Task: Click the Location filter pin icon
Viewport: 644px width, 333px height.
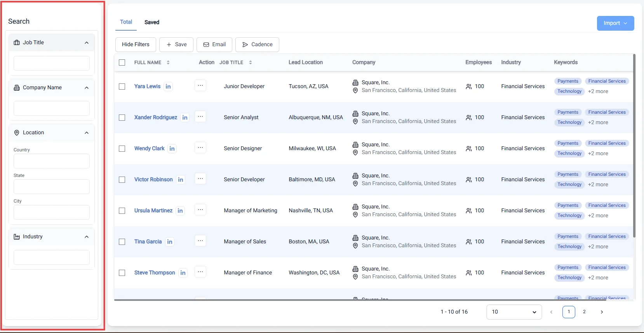Action: coord(17,133)
